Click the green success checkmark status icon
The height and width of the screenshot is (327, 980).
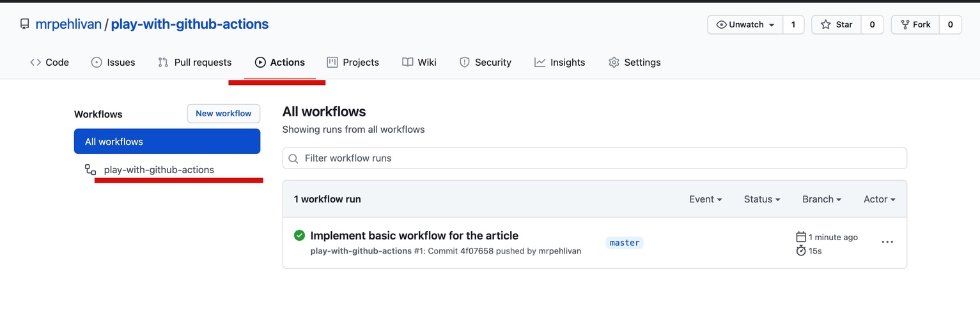[299, 235]
